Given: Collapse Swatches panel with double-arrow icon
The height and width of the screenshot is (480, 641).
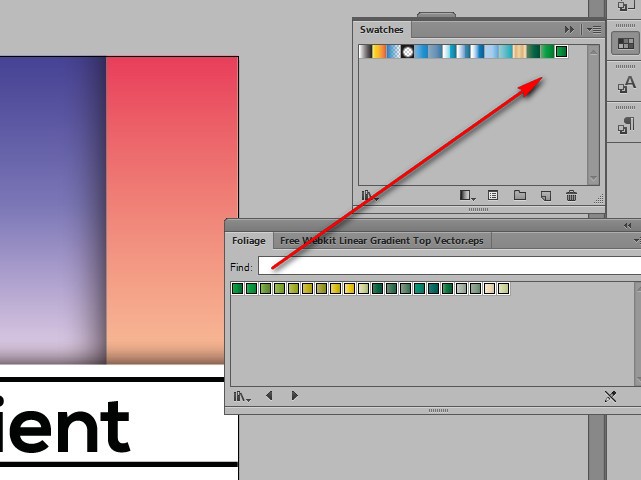Looking at the screenshot, I should [x=569, y=29].
